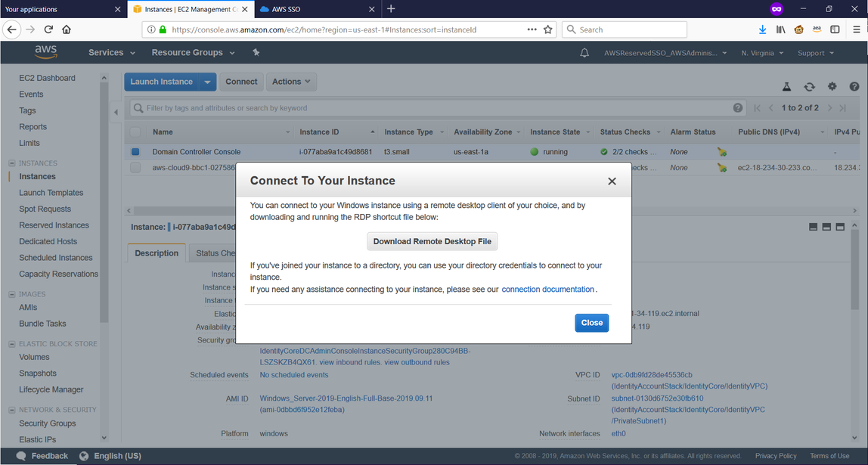The width and height of the screenshot is (868, 465).
Task: Click view outbound rules link
Action: [417, 362]
